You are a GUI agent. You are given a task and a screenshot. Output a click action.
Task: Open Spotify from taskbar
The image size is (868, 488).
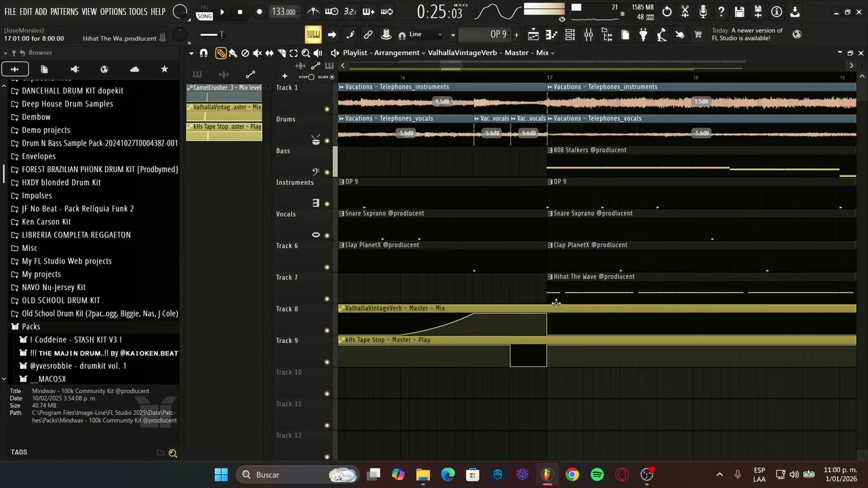pos(597,474)
